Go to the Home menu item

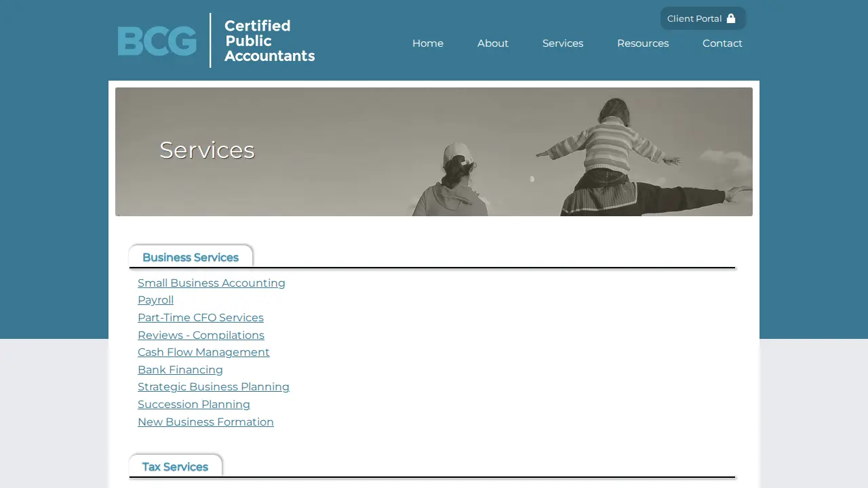[x=428, y=43]
